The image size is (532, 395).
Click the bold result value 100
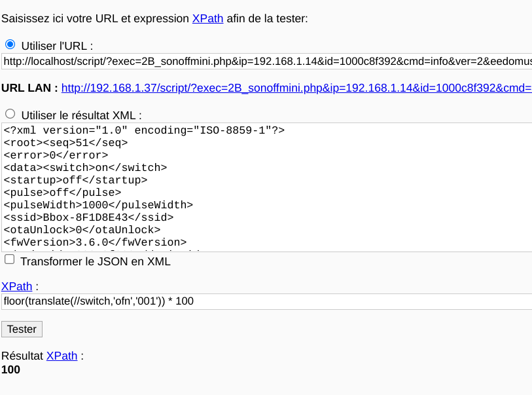pyautogui.click(x=10, y=369)
